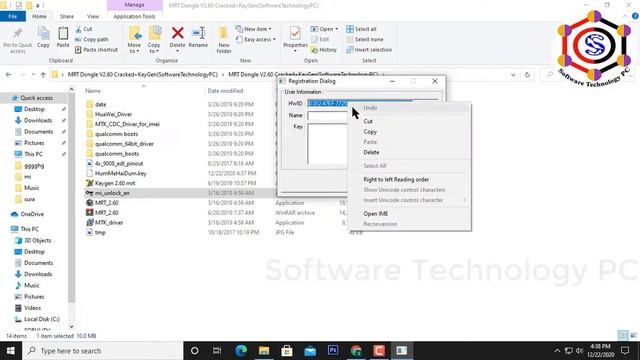Open Task View from taskbar
This screenshot has height=360, width=640.
(x=217, y=351)
